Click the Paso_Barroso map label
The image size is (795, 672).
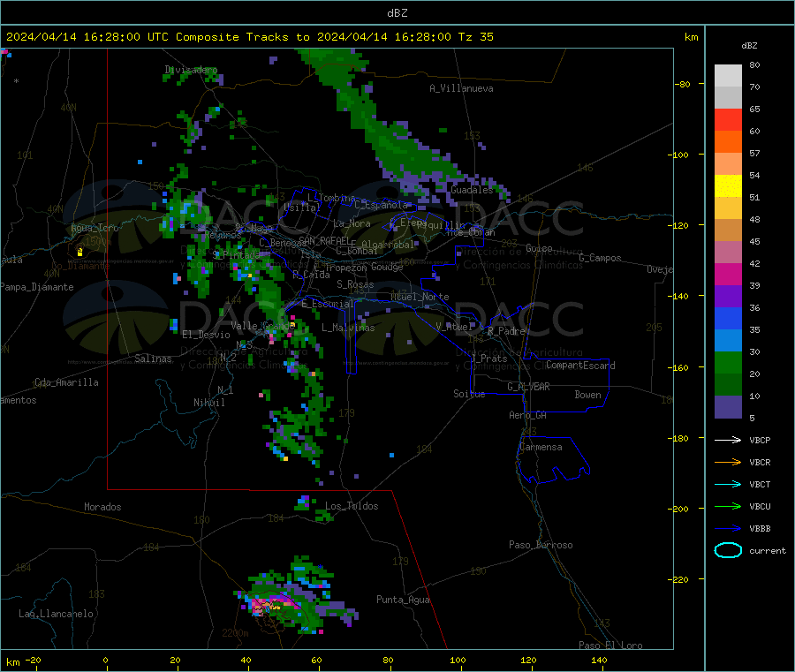click(x=541, y=545)
